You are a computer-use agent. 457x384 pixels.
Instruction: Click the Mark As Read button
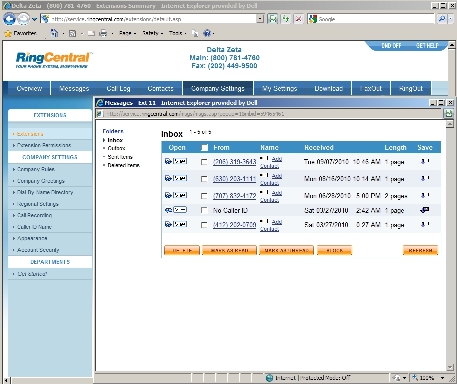tap(229, 250)
